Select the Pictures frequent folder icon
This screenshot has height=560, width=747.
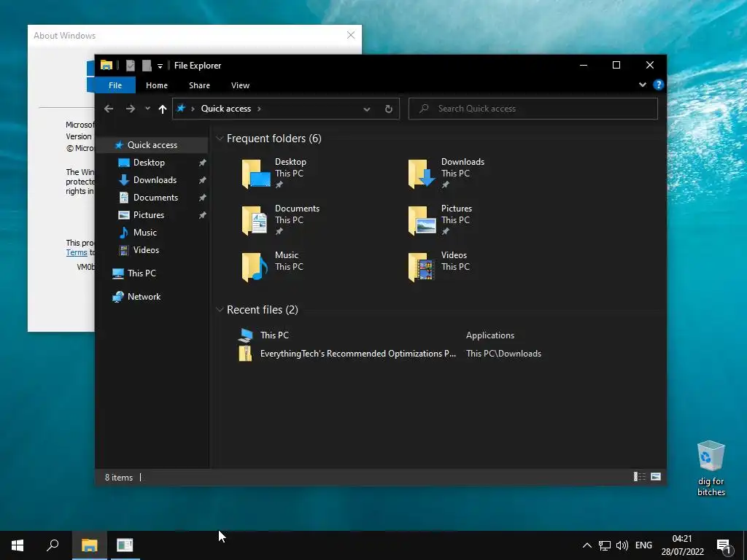422,220
